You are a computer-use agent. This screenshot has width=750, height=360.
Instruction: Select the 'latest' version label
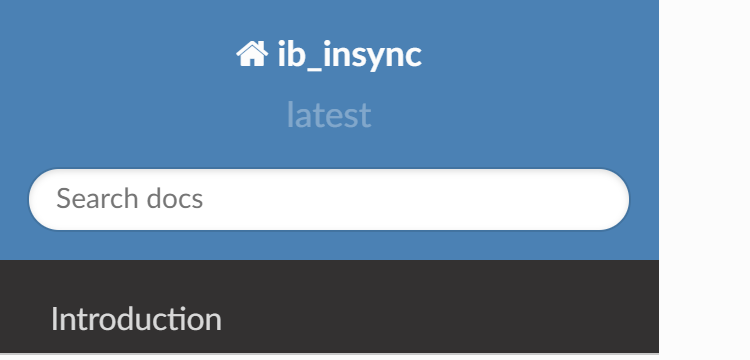pyautogui.click(x=329, y=115)
